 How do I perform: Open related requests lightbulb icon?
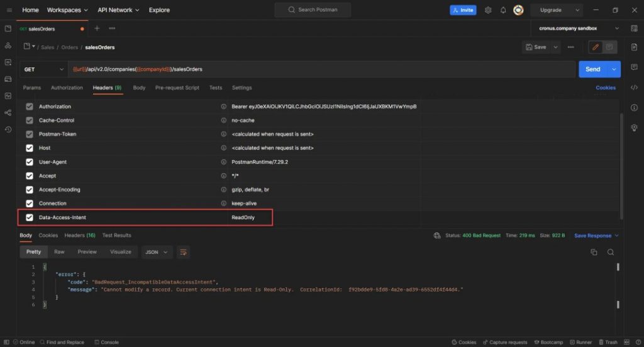(634, 128)
